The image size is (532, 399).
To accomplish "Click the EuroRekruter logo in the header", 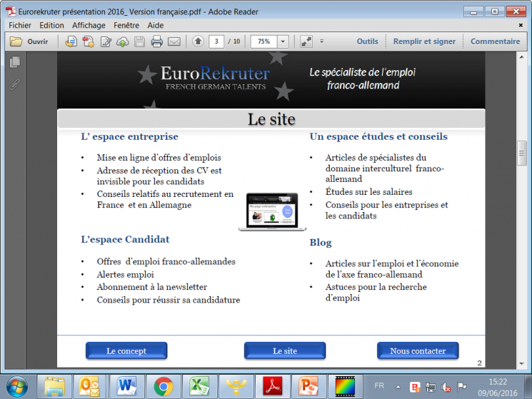I will point(215,78).
